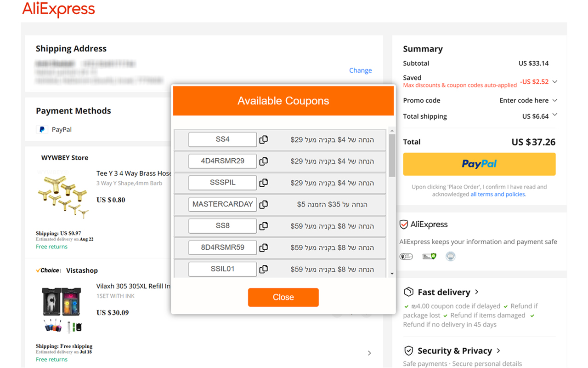The height and width of the screenshot is (368, 588).
Task: Expand the Total shipping details chevron
Action: click(555, 115)
